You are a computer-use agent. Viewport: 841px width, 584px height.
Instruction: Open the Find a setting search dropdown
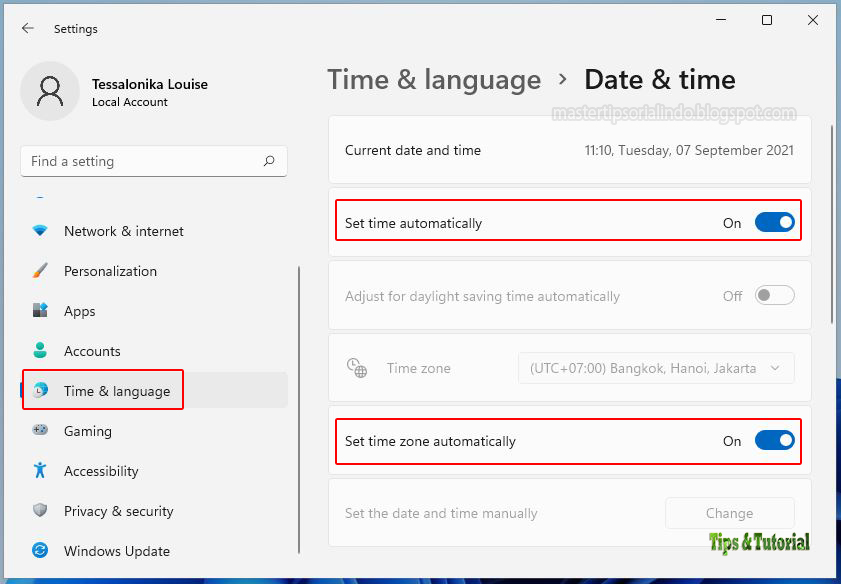pos(270,161)
